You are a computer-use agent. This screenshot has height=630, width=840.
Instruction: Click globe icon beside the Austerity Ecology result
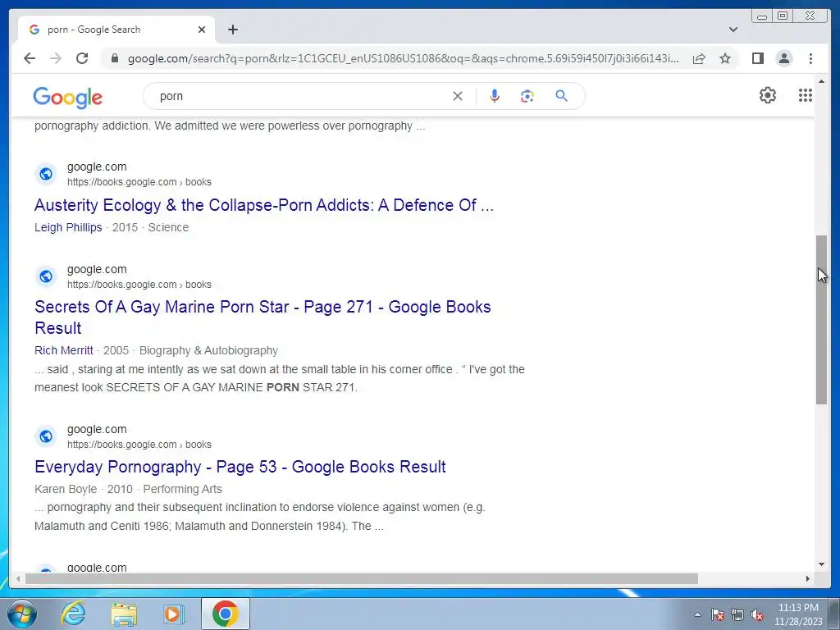[x=46, y=174]
